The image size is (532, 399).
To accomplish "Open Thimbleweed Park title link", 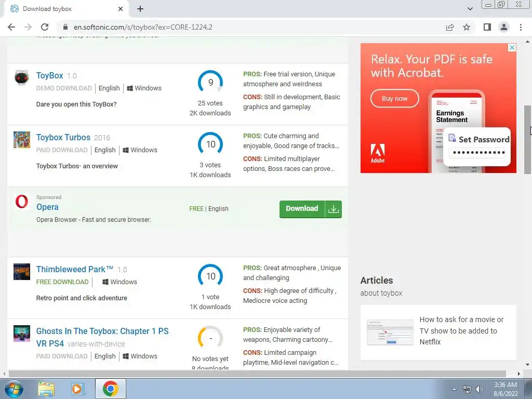I will (x=75, y=270).
